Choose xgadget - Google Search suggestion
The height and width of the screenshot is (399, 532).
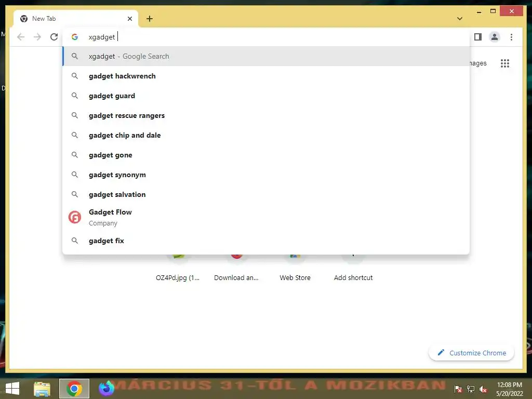point(266,56)
